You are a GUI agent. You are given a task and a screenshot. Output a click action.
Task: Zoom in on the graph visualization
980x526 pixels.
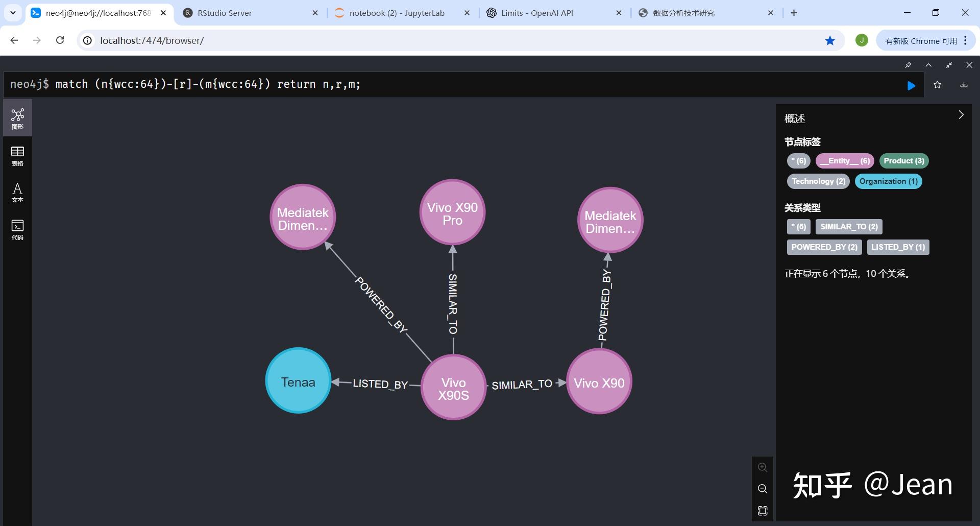coord(763,467)
